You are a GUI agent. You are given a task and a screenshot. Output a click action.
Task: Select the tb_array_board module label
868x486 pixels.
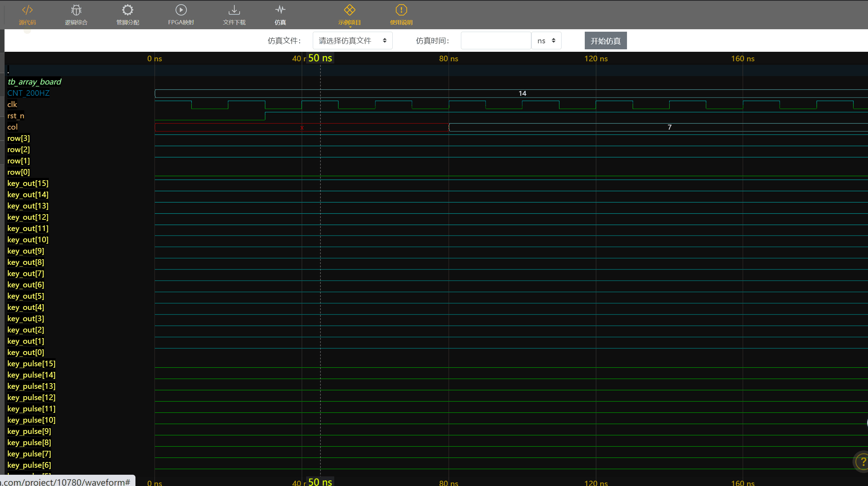click(x=34, y=82)
